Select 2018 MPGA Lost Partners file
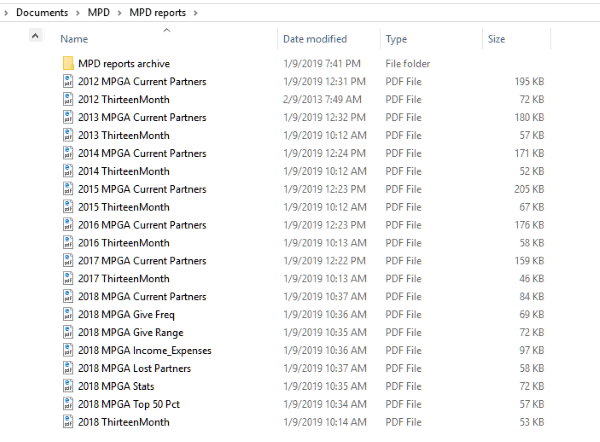600x442 pixels. (134, 369)
